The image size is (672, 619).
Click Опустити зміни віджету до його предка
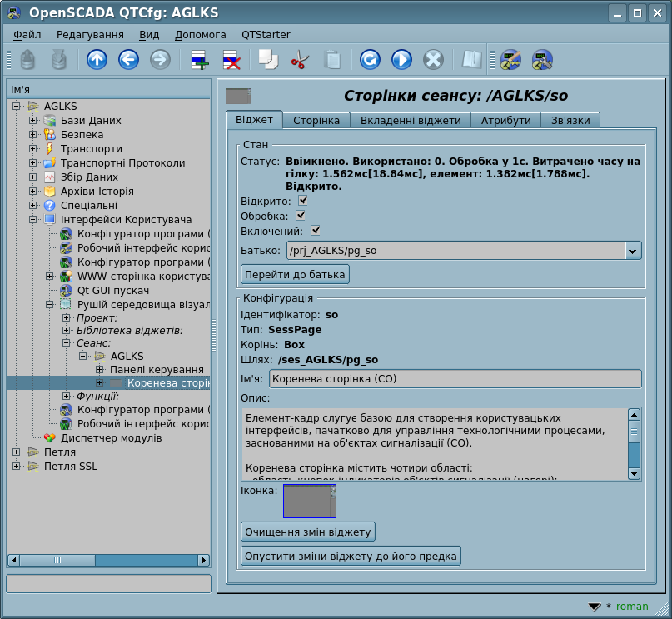click(x=351, y=556)
